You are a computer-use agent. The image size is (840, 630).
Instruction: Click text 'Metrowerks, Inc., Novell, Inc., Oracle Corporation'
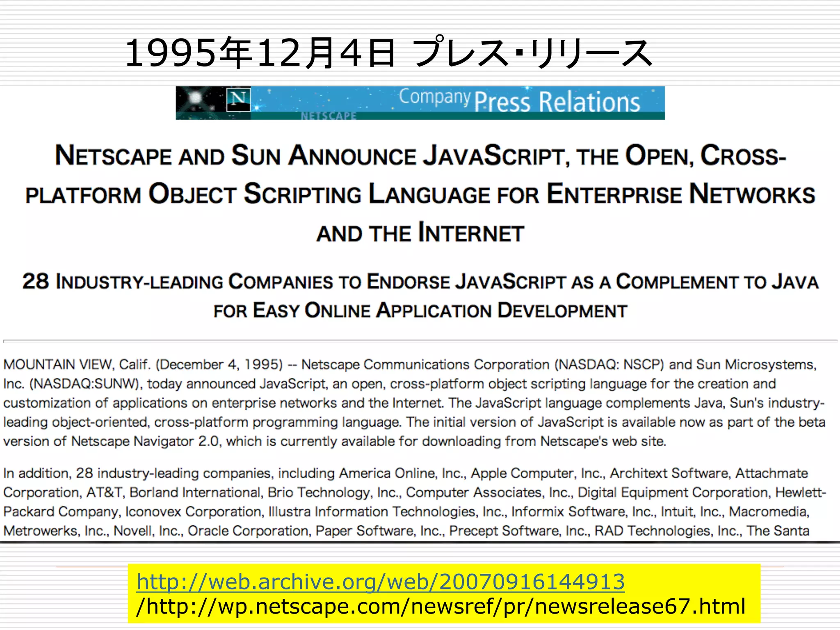tap(157, 531)
